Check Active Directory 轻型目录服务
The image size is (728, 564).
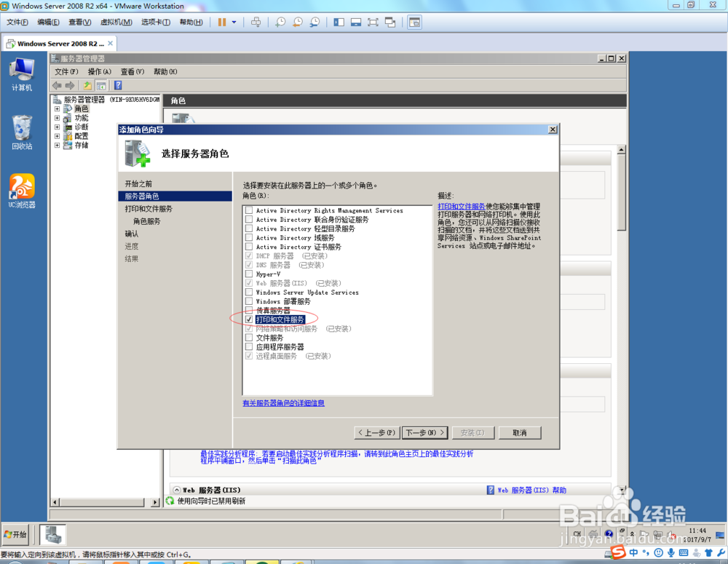pyautogui.click(x=249, y=229)
